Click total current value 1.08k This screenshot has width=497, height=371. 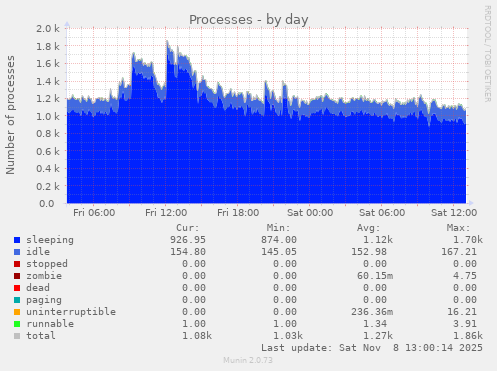pos(197,336)
